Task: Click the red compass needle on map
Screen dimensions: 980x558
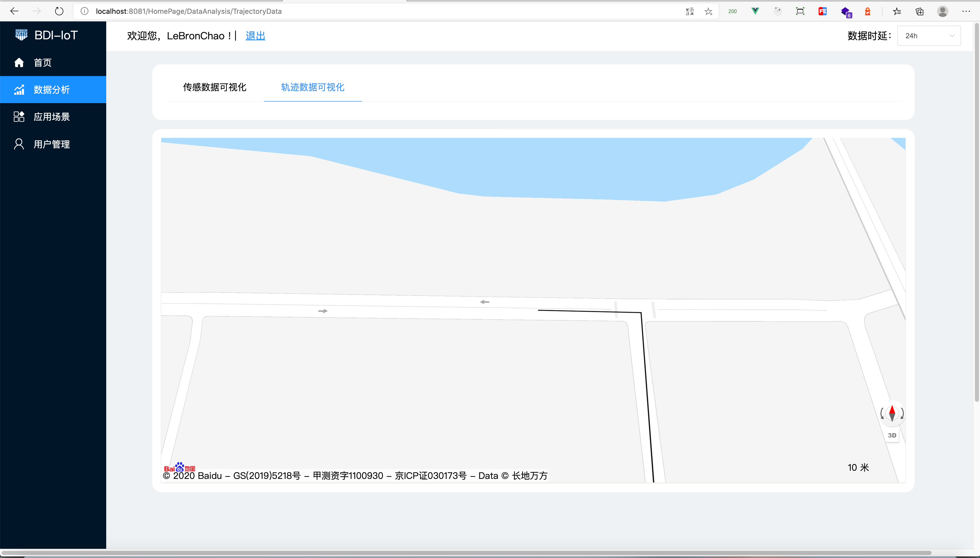Action: point(892,410)
